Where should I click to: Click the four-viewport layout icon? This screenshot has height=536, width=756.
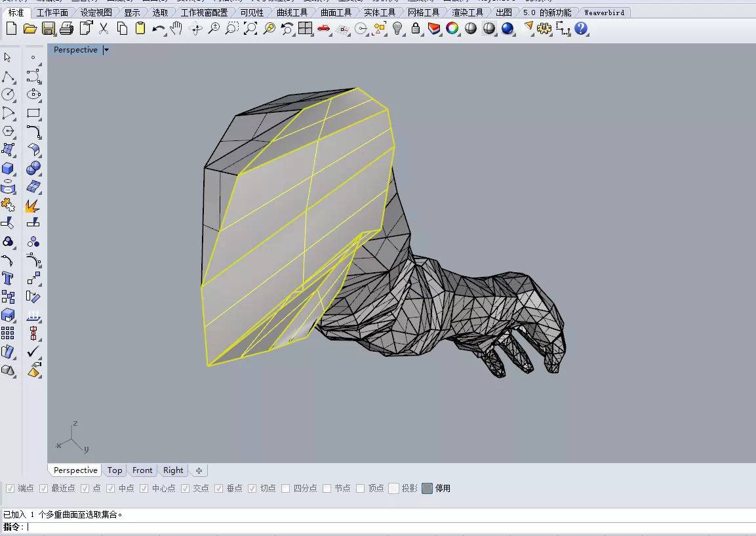pyautogui.click(x=306, y=29)
